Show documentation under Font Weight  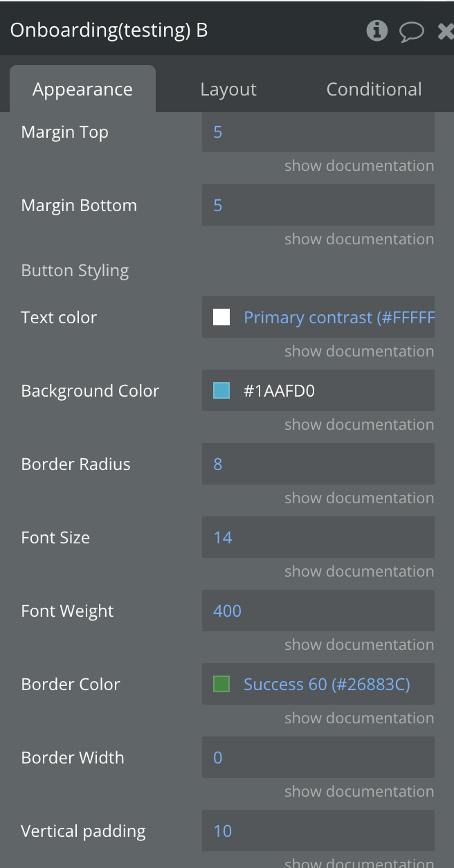point(359,645)
